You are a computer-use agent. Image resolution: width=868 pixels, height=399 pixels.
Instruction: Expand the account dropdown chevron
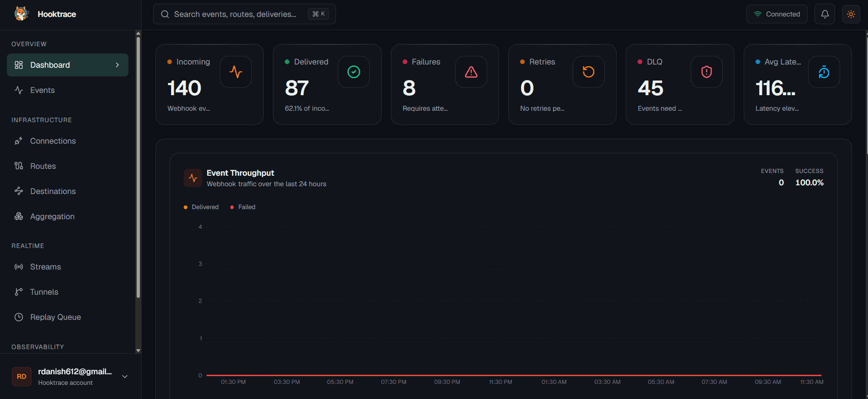pos(125,377)
